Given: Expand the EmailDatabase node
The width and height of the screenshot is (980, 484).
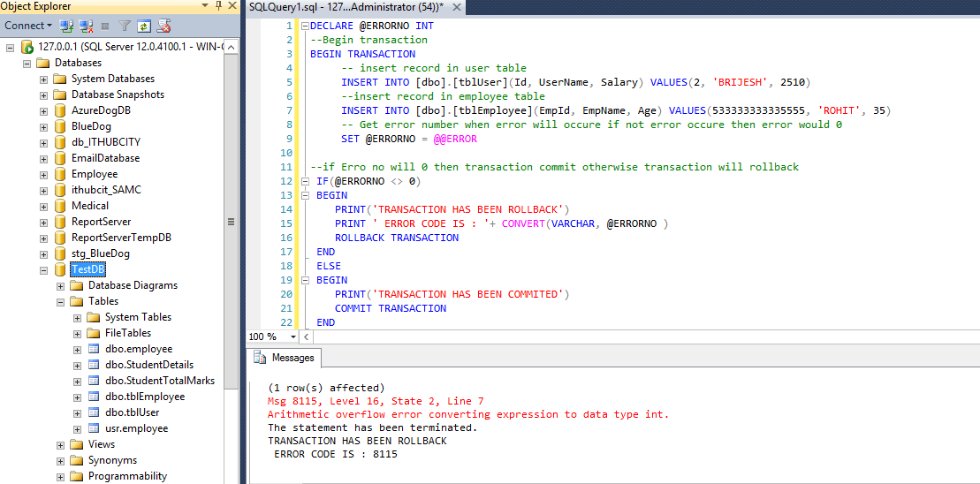Looking at the screenshot, I should [43, 159].
